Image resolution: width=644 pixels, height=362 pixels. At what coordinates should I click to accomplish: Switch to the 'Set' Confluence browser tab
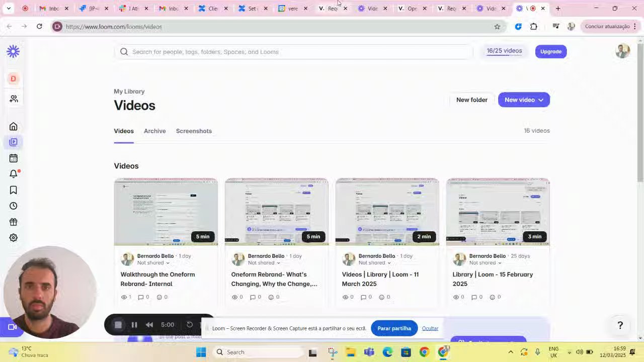[248, 8]
